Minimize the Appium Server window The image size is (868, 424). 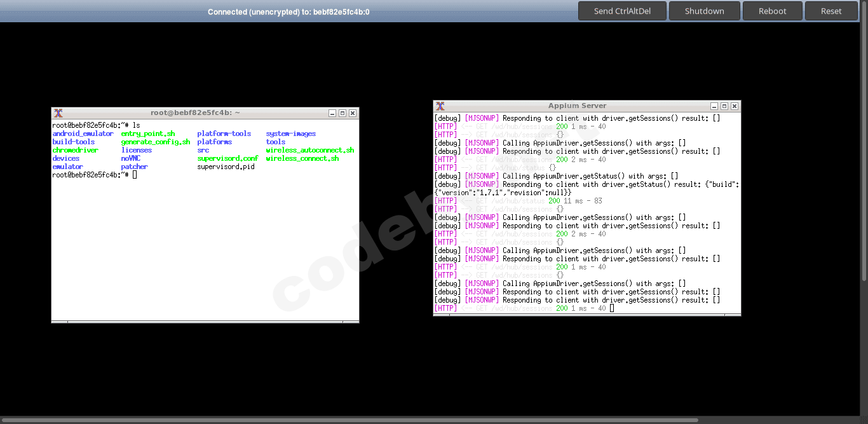coord(714,106)
